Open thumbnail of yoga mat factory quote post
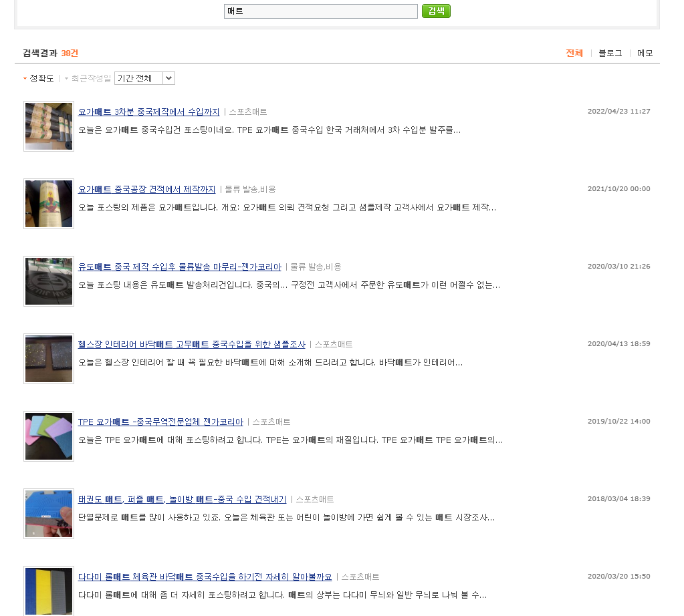684x616 pixels. point(49,204)
